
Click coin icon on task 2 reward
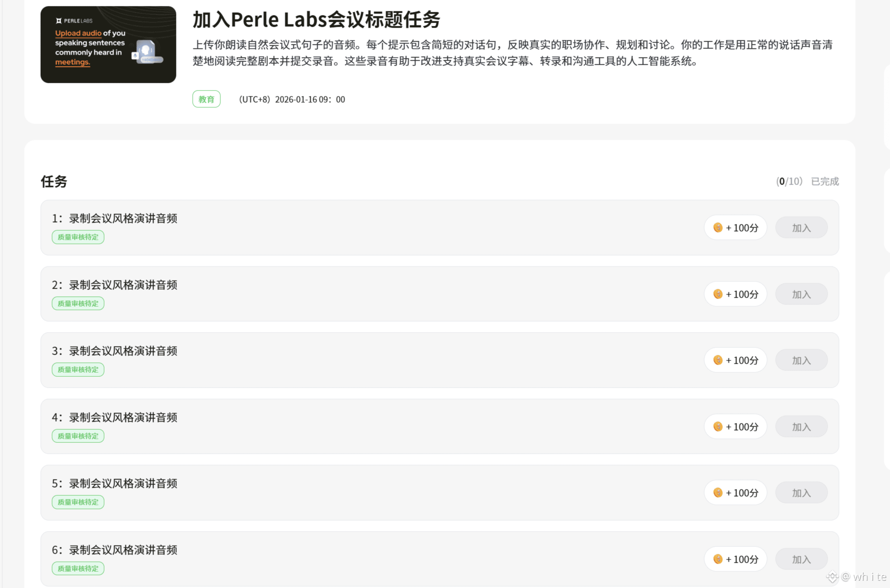click(718, 294)
